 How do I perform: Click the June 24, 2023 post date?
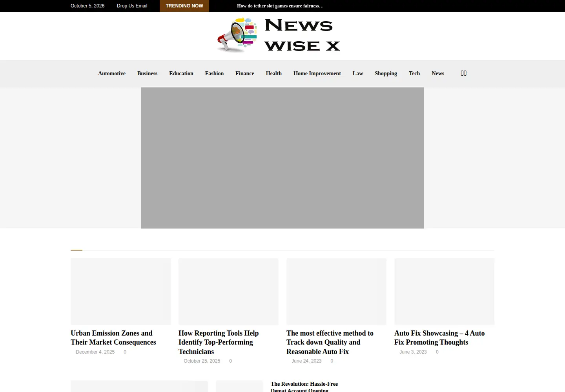pos(306,361)
